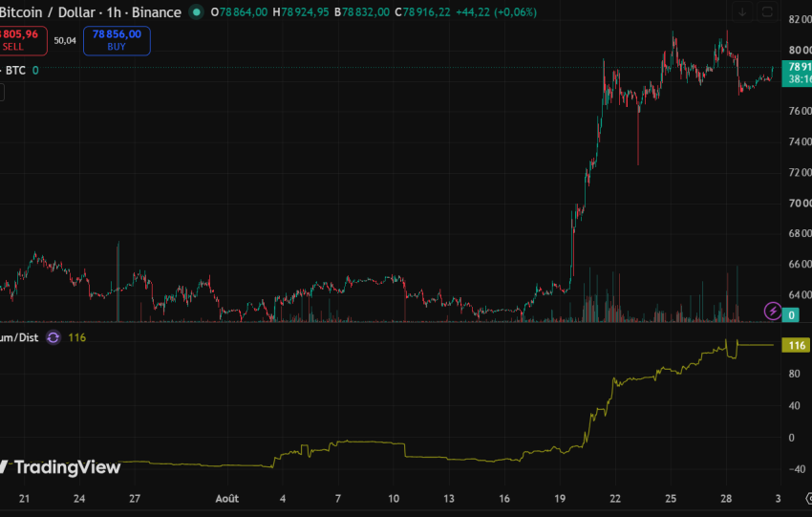Click the close value C78 916,22
Screen dimensions: 812x517
[422, 11]
